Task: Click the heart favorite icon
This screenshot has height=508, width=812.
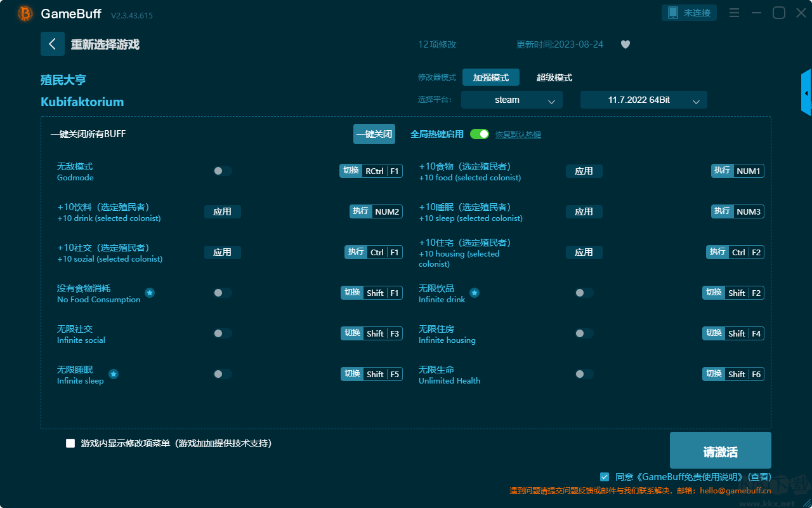Action: pos(625,44)
